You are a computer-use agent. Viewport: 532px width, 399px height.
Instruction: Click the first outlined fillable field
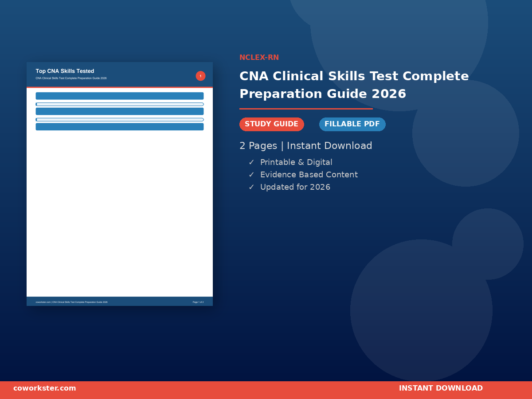(120, 104)
